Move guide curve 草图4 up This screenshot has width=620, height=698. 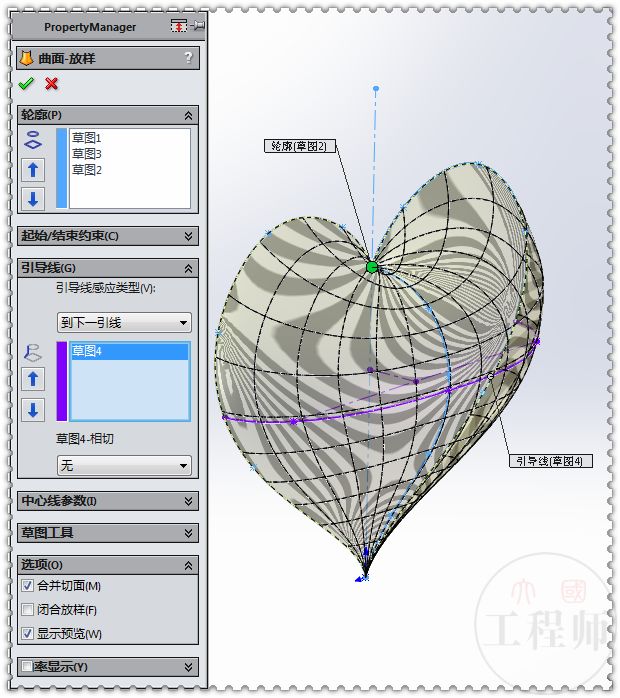click(x=33, y=379)
